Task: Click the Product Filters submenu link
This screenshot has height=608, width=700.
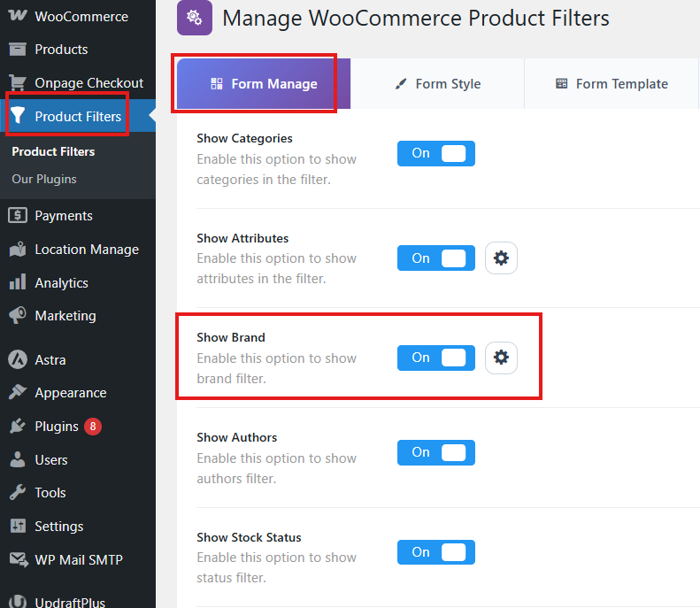Action: coord(53,151)
